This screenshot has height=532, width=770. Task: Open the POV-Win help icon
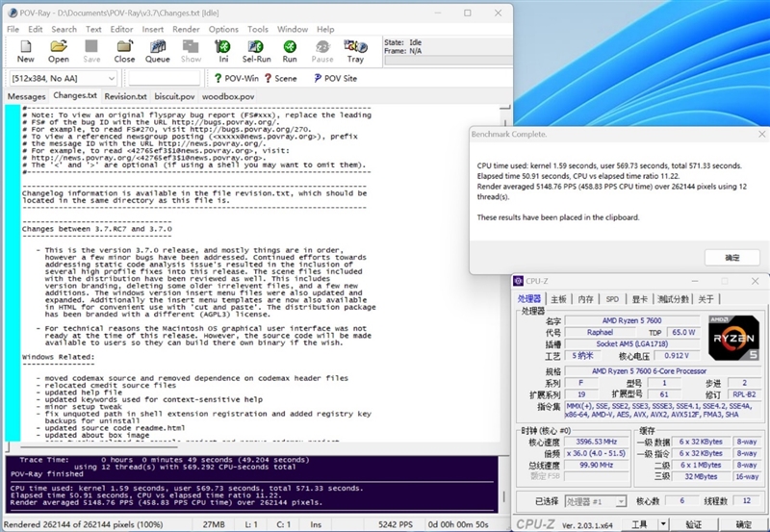(x=236, y=78)
